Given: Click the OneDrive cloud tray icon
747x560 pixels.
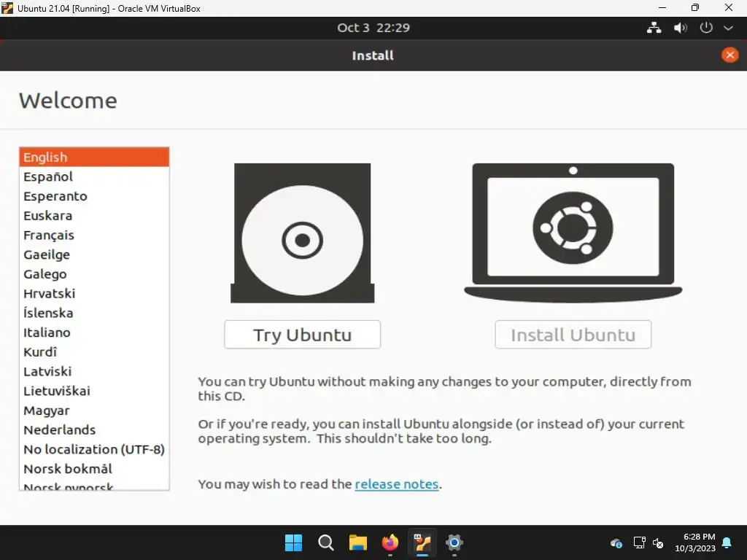Looking at the screenshot, I should click(616, 542).
